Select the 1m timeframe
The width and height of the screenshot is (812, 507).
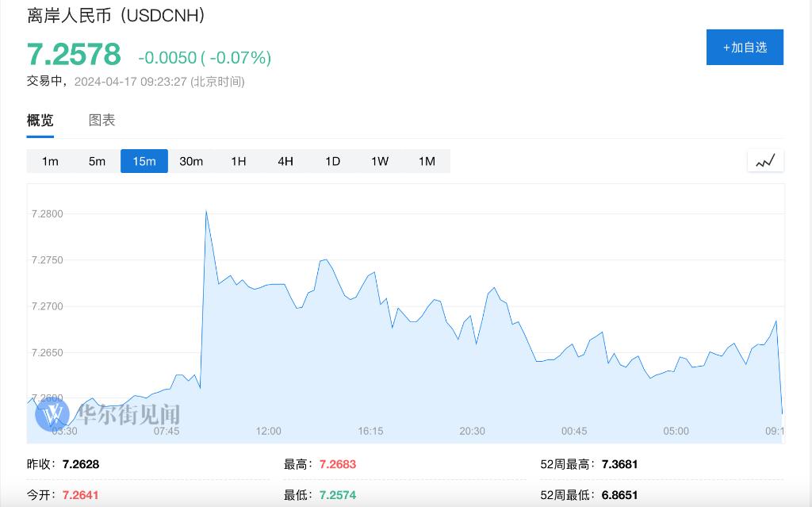click(x=50, y=161)
